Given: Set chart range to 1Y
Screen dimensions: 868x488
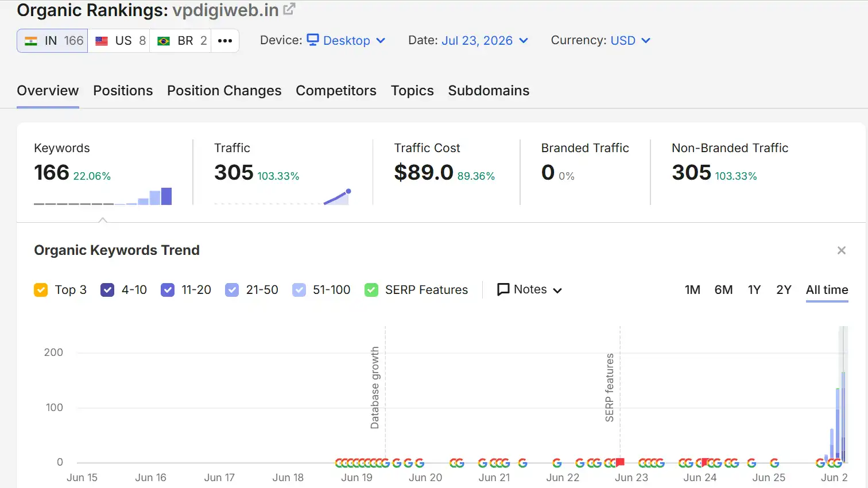Looking at the screenshot, I should click(x=754, y=290).
